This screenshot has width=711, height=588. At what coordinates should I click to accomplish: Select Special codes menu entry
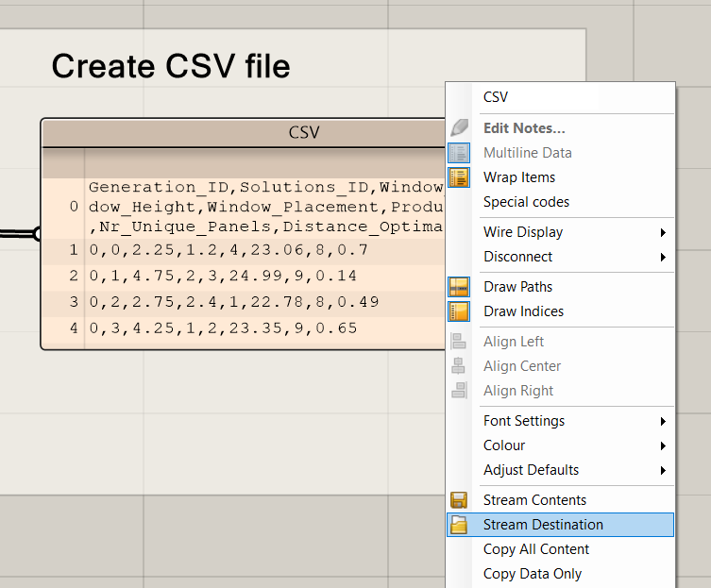pyautogui.click(x=561, y=202)
